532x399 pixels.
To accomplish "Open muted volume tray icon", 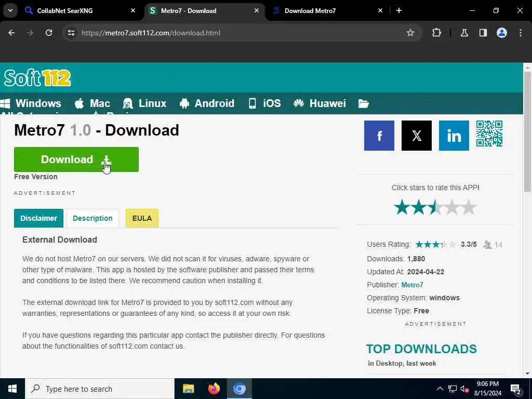I will [464, 389].
